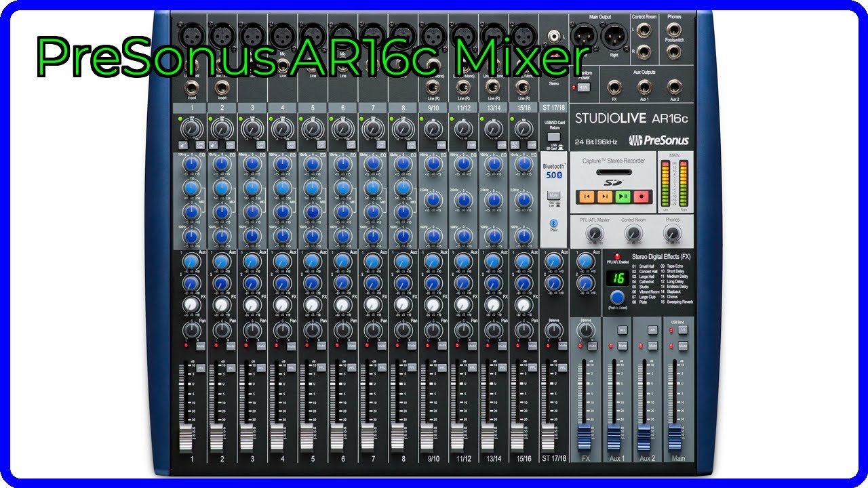Screen dimensions: 868x488
Task: Click the PFL/AFL Master knob
Action: [x=594, y=234]
